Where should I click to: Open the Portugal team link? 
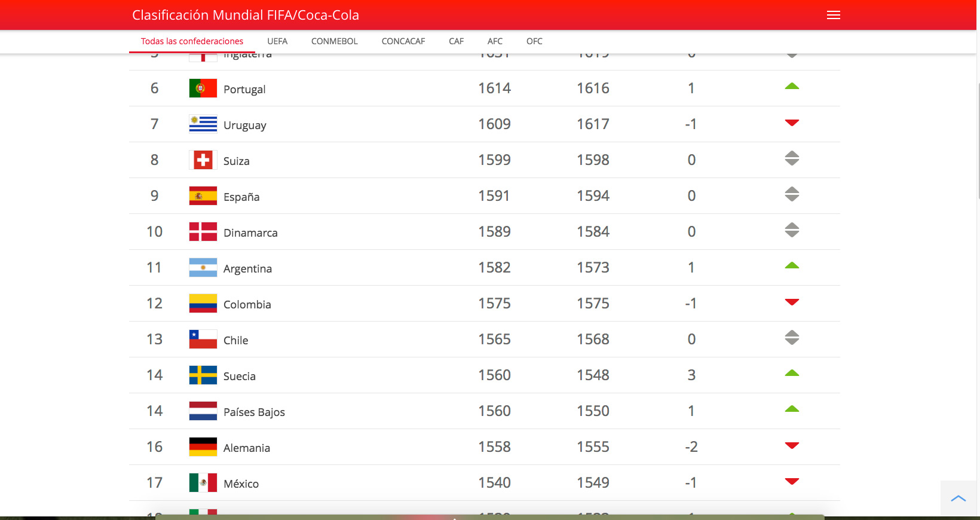point(244,89)
